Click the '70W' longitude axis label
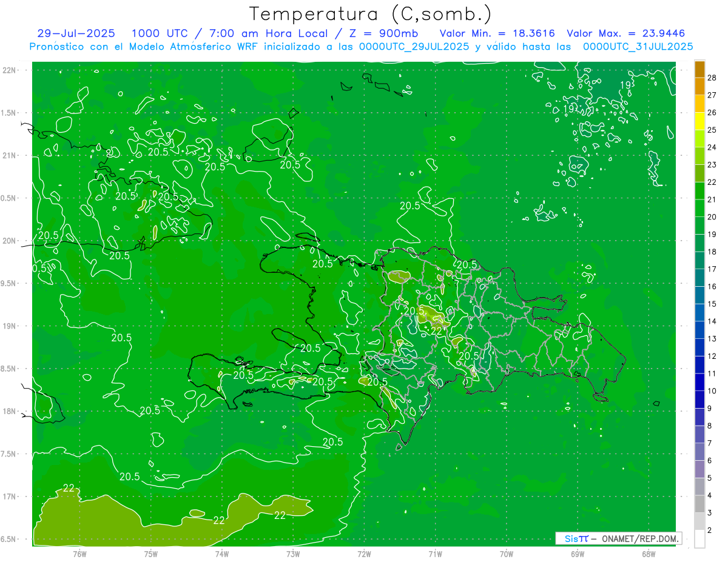The width and height of the screenshot is (728, 562). point(507,553)
